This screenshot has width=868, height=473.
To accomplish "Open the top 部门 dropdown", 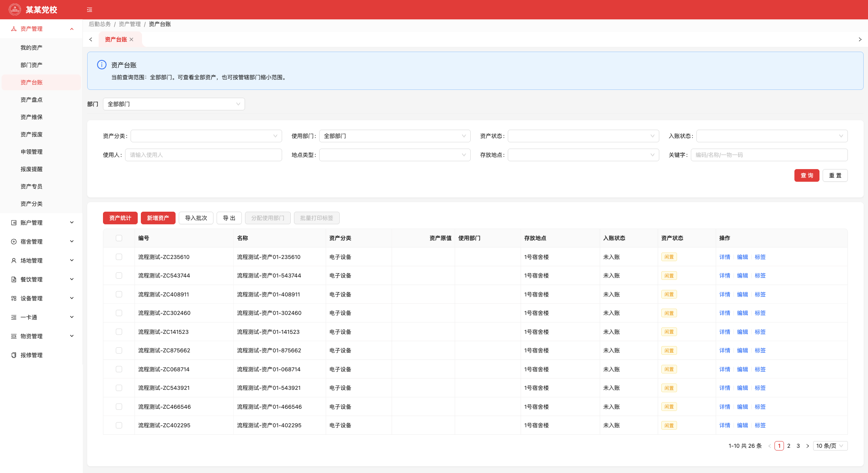I will 174,104.
